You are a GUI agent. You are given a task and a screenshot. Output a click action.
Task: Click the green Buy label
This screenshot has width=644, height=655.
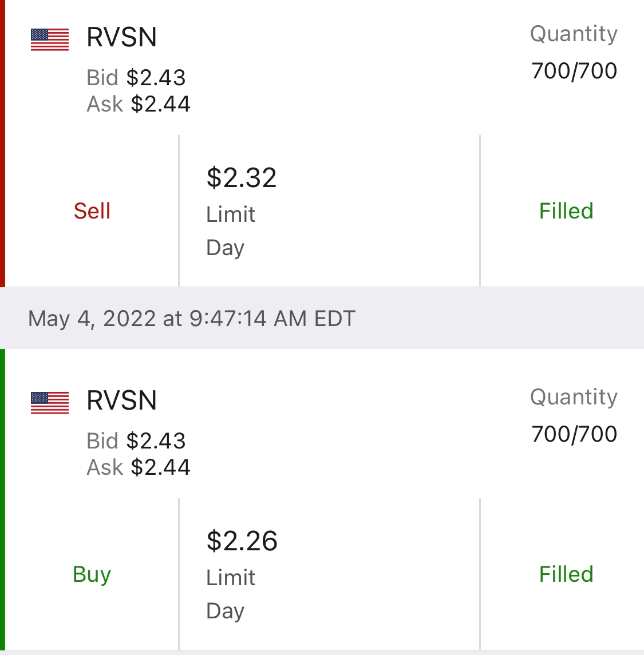[92, 574]
